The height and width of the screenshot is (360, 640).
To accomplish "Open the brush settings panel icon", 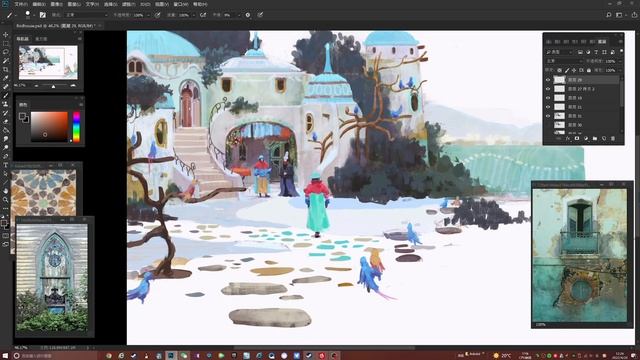I will (x=42, y=15).
